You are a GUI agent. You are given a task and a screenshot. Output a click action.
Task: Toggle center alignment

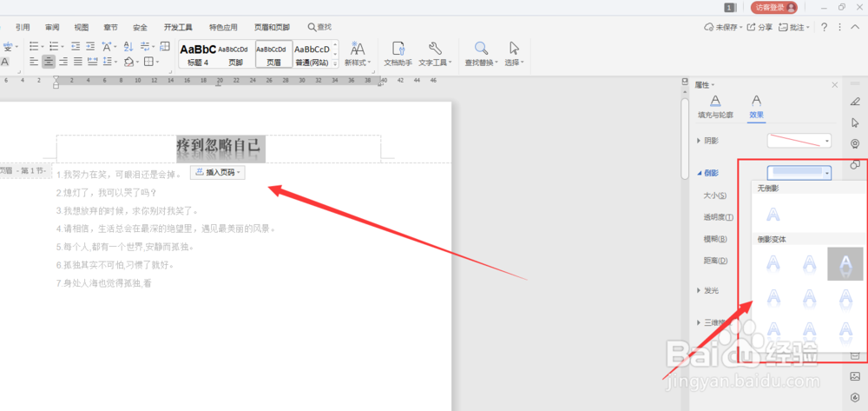pos(49,62)
